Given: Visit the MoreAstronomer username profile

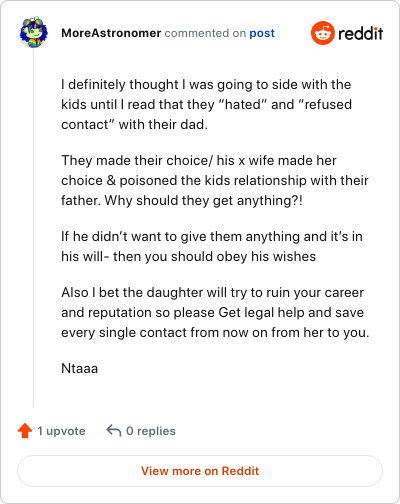Looking at the screenshot, I should (111, 33).
